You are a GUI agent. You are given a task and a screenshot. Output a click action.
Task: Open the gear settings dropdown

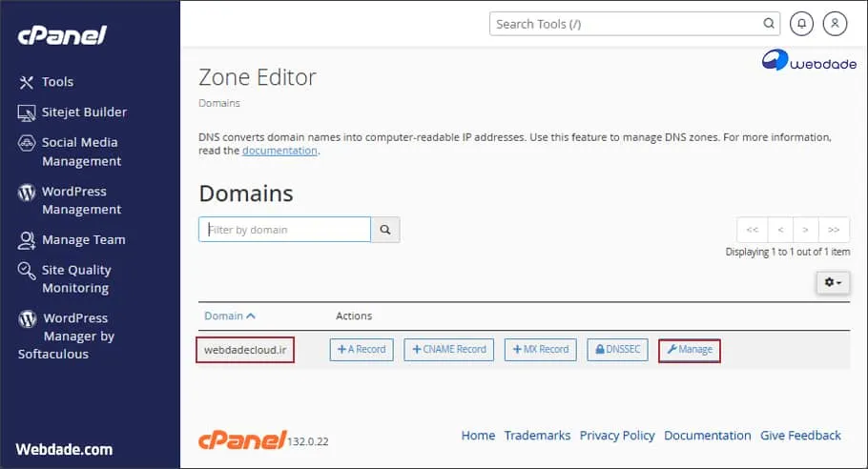(x=833, y=283)
